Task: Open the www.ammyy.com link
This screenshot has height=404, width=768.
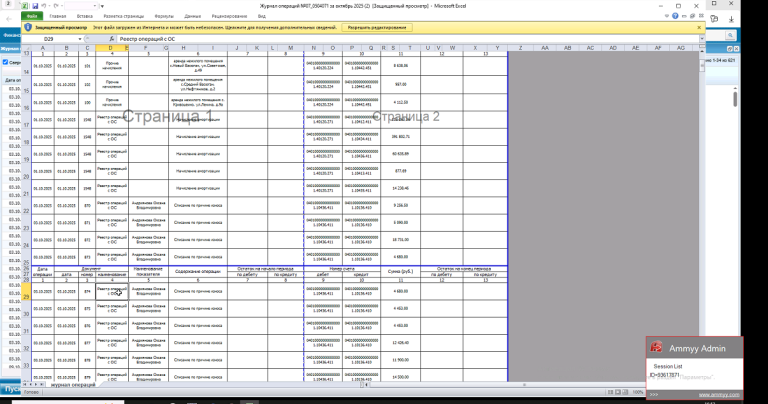Action: [x=719, y=395]
